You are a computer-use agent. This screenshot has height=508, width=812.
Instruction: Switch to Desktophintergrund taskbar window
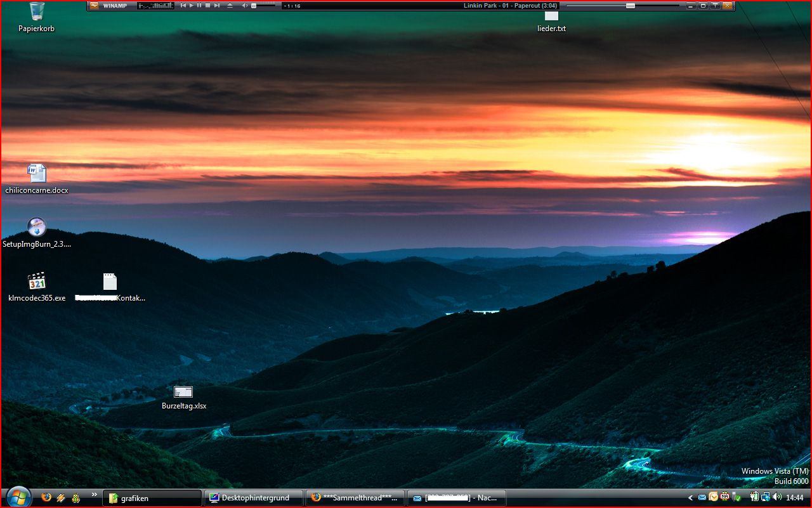click(254, 498)
